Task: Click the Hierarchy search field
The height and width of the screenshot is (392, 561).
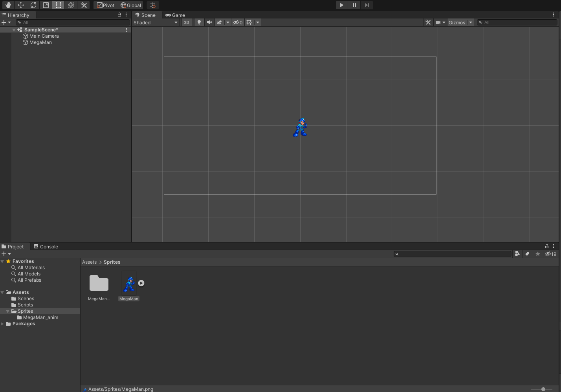Action: coord(73,22)
